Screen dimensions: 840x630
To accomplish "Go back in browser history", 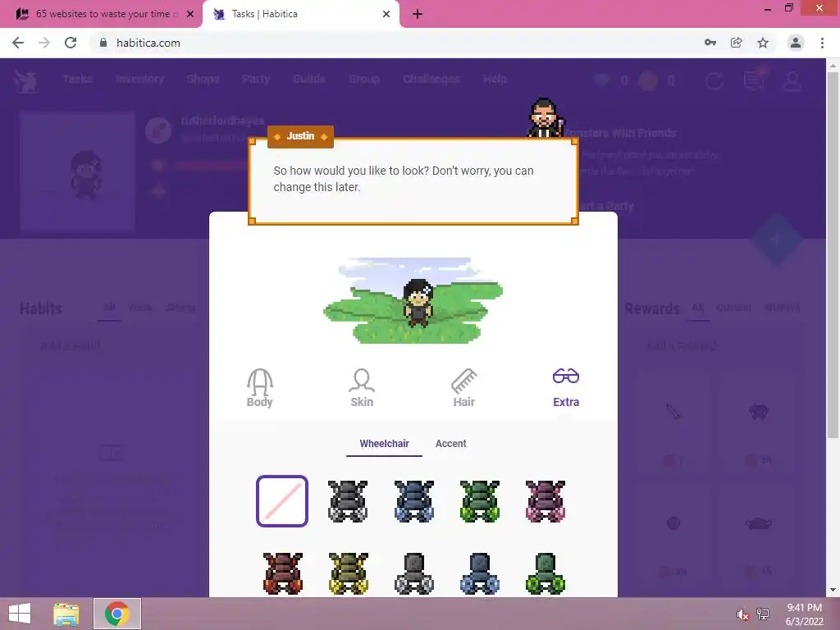I will click(x=18, y=43).
